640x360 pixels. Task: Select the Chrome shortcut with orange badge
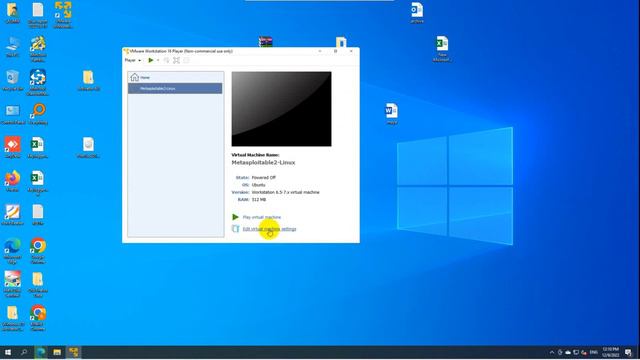pos(38,318)
